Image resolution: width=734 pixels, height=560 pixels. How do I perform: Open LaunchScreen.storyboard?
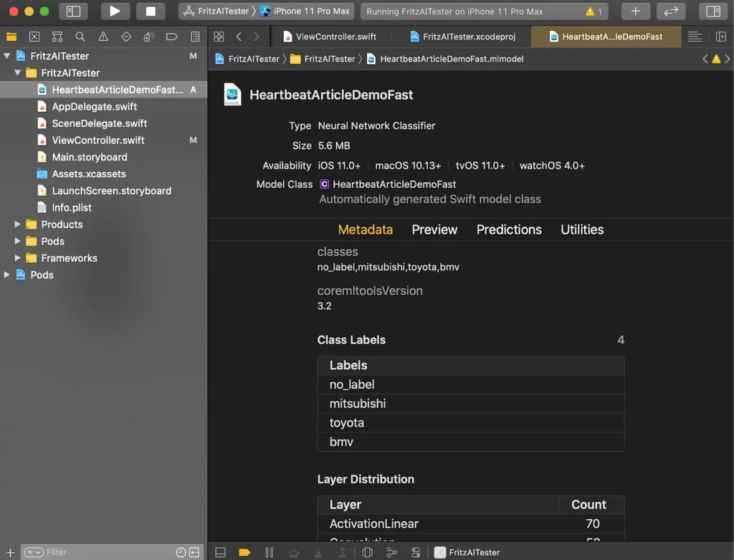[103, 191]
